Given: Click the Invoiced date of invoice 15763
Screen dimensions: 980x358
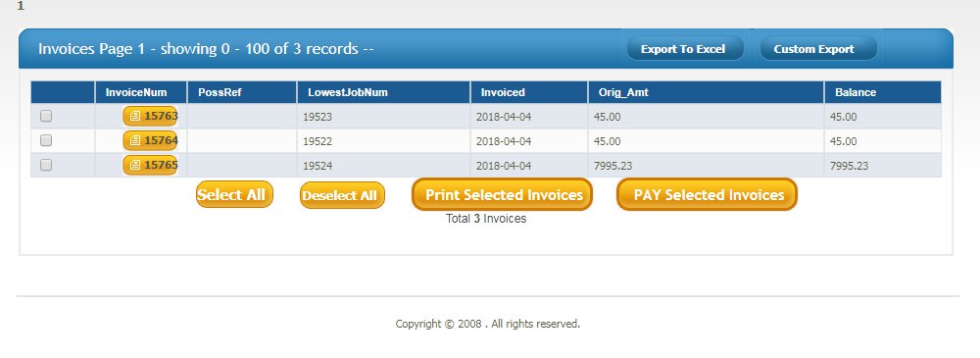Looking at the screenshot, I should [x=504, y=117].
